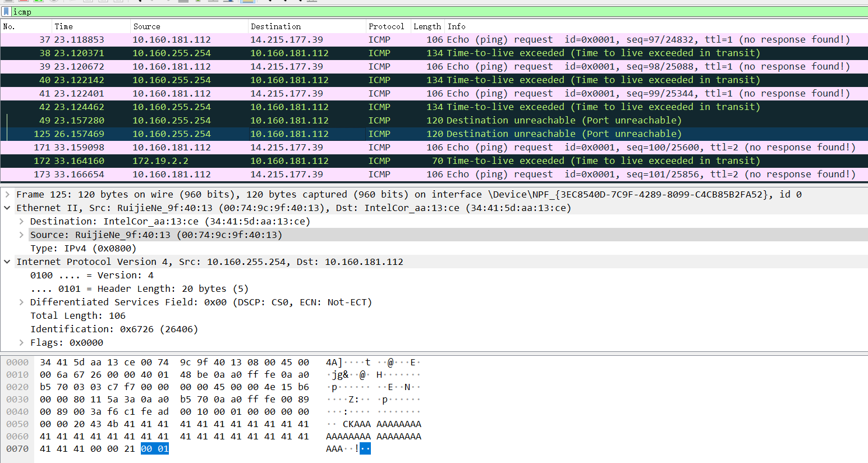Click hex offset 0070 row label

[17, 449]
